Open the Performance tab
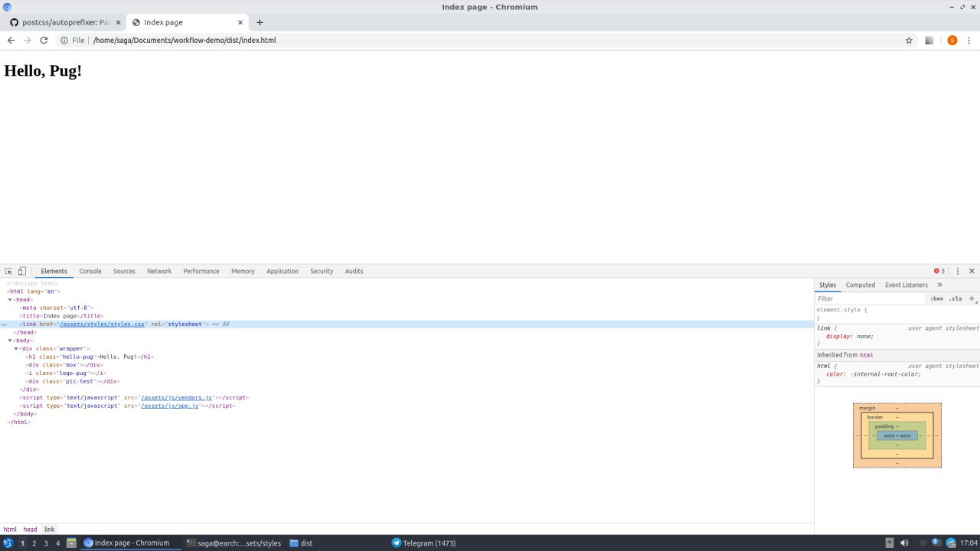The image size is (980, 551). pos(201,271)
